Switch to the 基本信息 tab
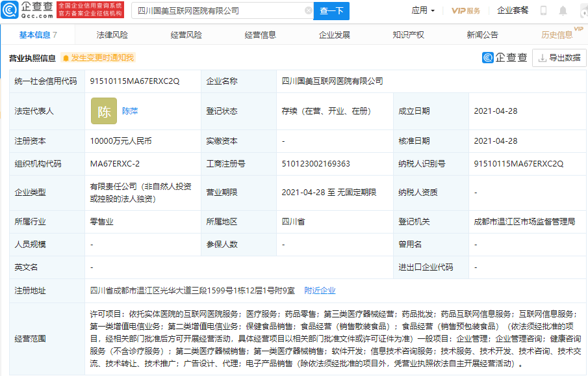Viewport: 588px width, 376px height. coord(38,35)
